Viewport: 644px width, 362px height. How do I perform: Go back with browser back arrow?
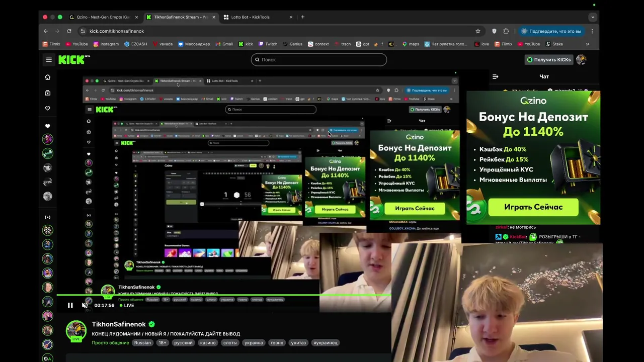46,31
